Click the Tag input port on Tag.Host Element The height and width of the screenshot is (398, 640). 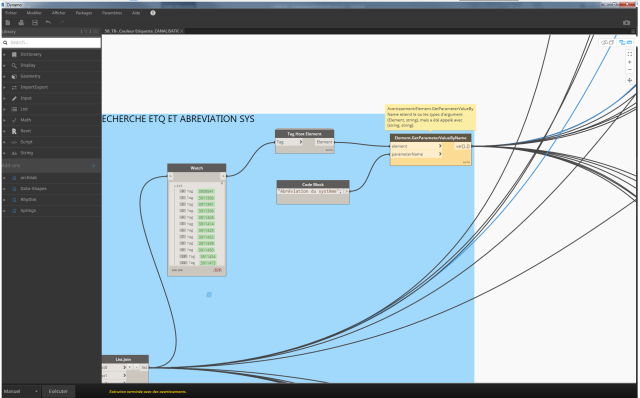pyautogui.click(x=289, y=142)
